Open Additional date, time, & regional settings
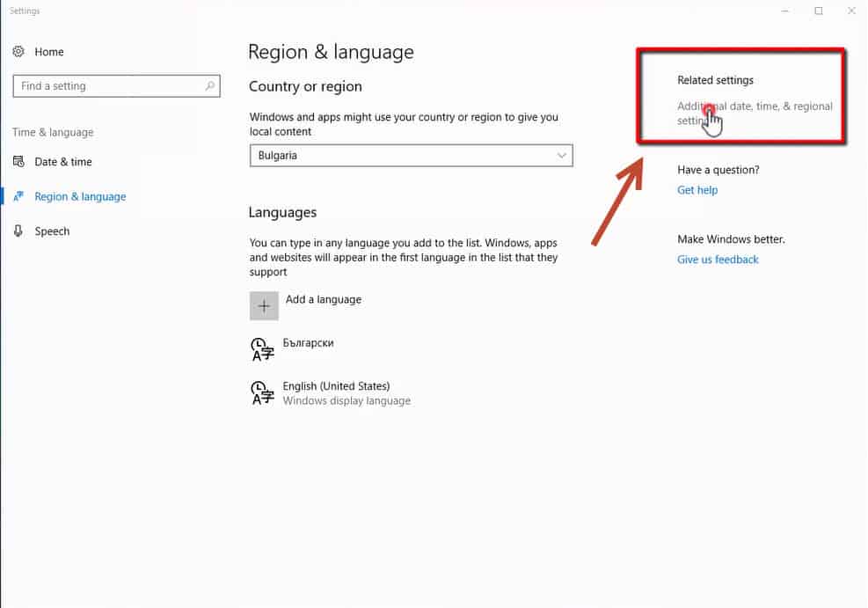 tap(755, 113)
